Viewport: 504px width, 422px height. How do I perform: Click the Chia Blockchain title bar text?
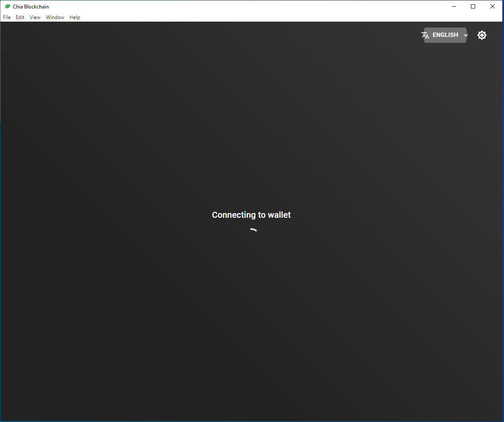31,6
